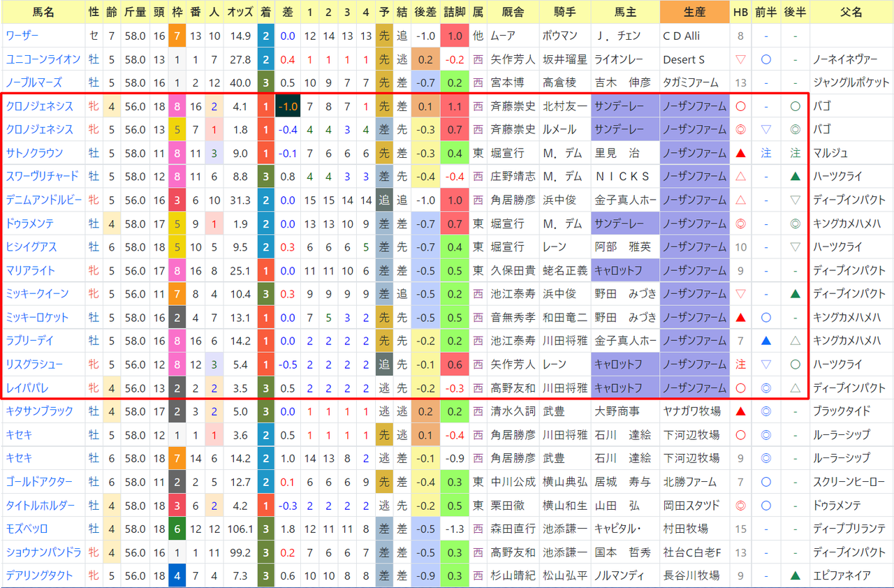The height and width of the screenshot is (588, 894).
Task: Click the highlighted 生産 column header
Action: [x=694, y=13]
